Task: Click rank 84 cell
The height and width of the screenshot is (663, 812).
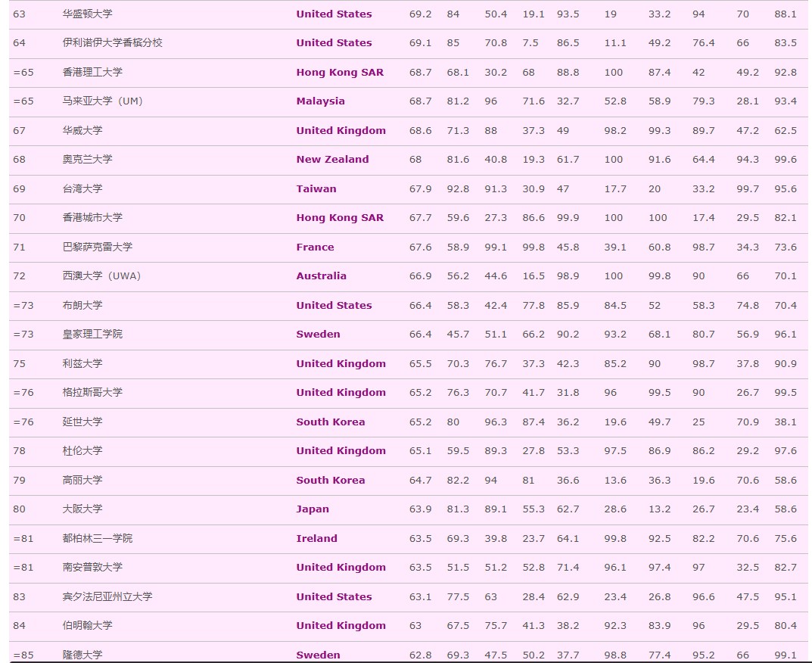Action: 19,626
